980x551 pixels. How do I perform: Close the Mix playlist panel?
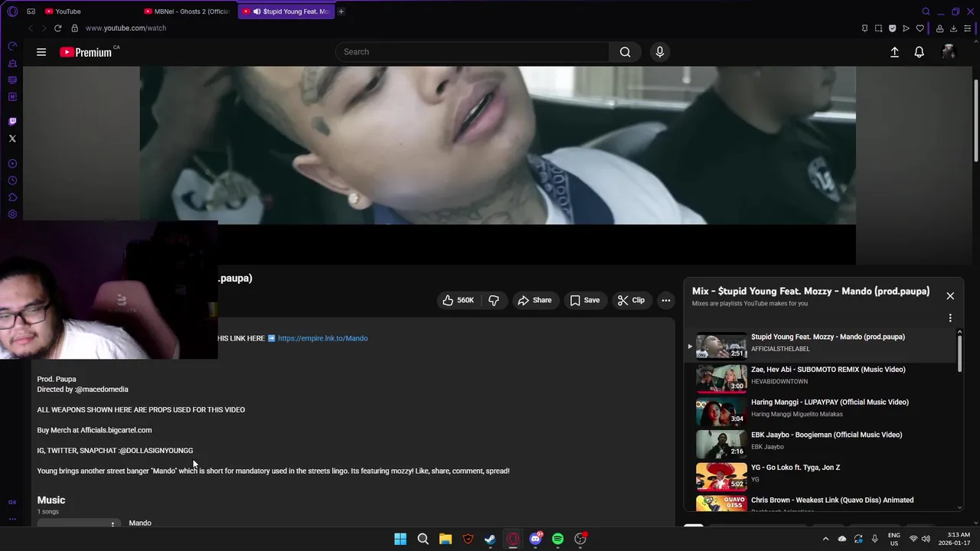[x=950, y=296]
